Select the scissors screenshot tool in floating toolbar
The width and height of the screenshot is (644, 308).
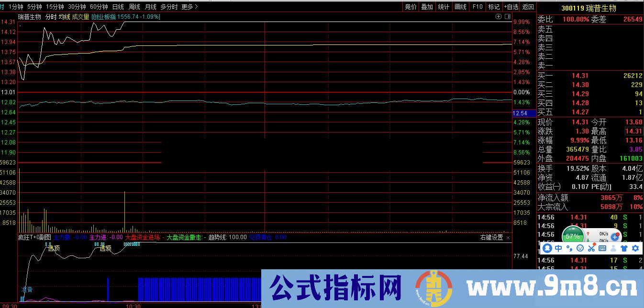[x=591, y=249]
